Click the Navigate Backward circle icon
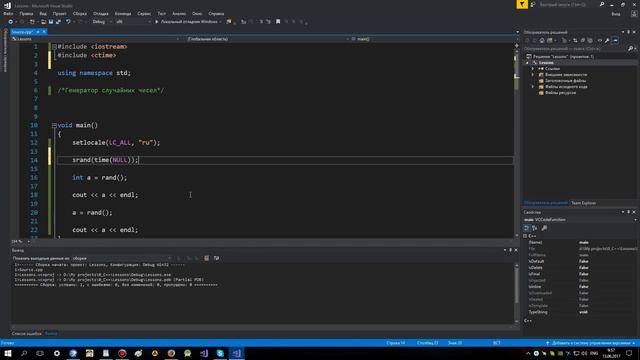 [x=11, y=22]
